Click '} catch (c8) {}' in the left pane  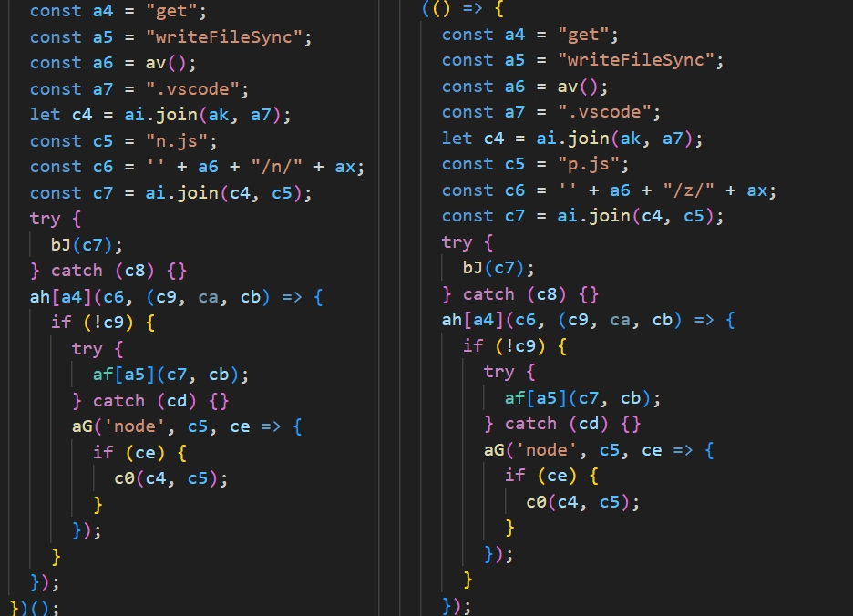[x=108, y=271]
